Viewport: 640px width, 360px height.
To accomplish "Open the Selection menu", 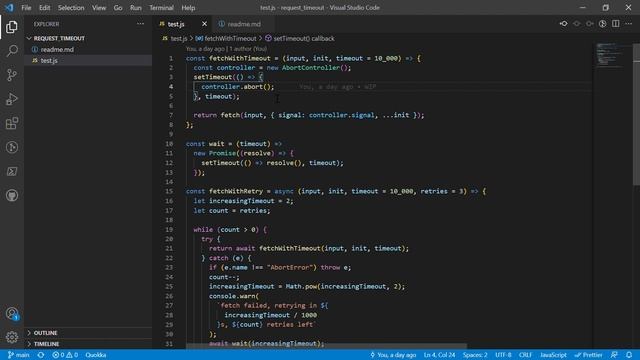I will tap(71, 8).
